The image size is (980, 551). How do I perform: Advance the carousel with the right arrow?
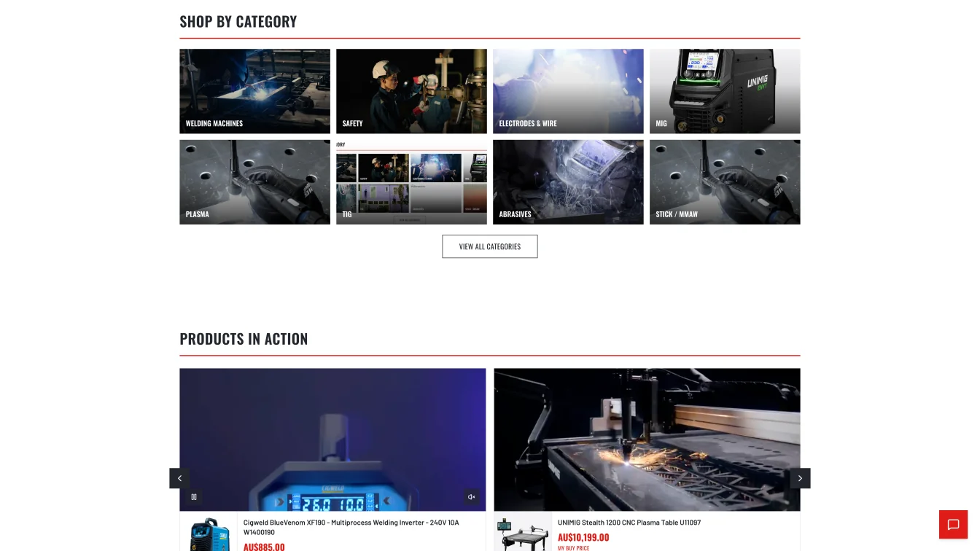point(800,478)
